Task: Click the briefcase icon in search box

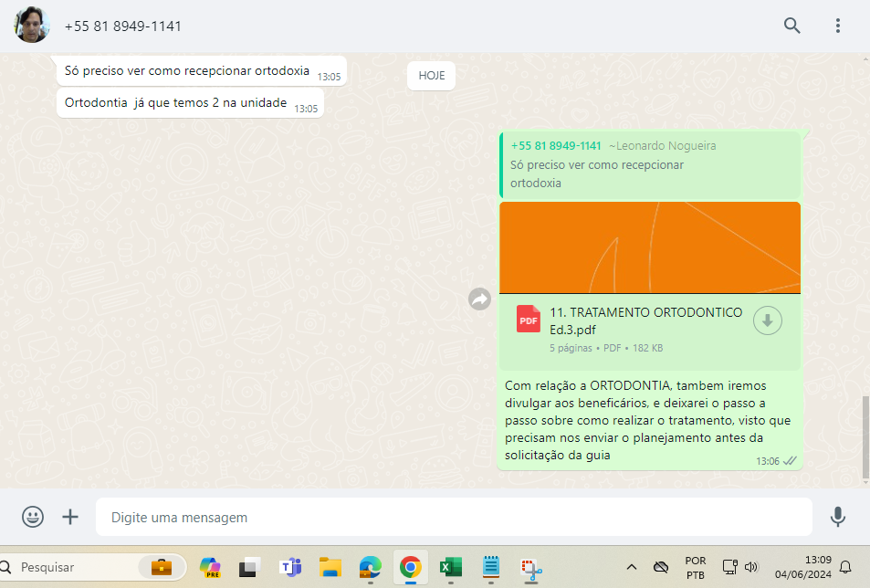Action: pos(162,567)
